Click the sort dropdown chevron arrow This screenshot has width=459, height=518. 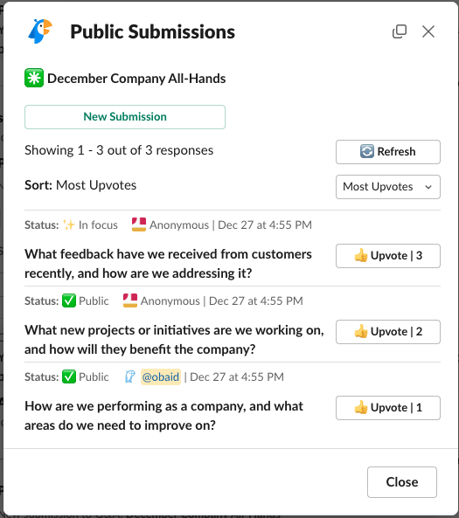pyautogui.click(x=428, y=187)
